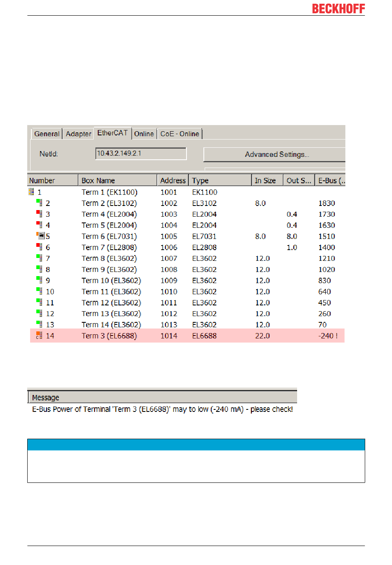Click Type cell EL7031

tap(204, 236)
